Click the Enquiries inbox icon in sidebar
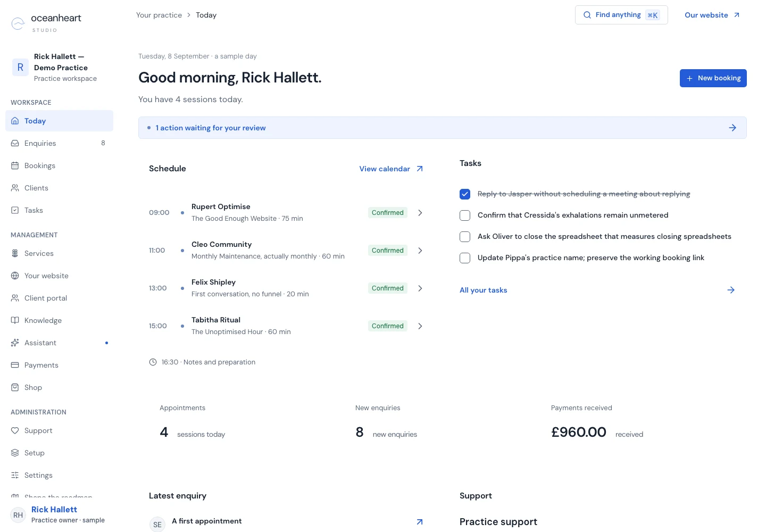766x532 pixels. tap(15, 143)
